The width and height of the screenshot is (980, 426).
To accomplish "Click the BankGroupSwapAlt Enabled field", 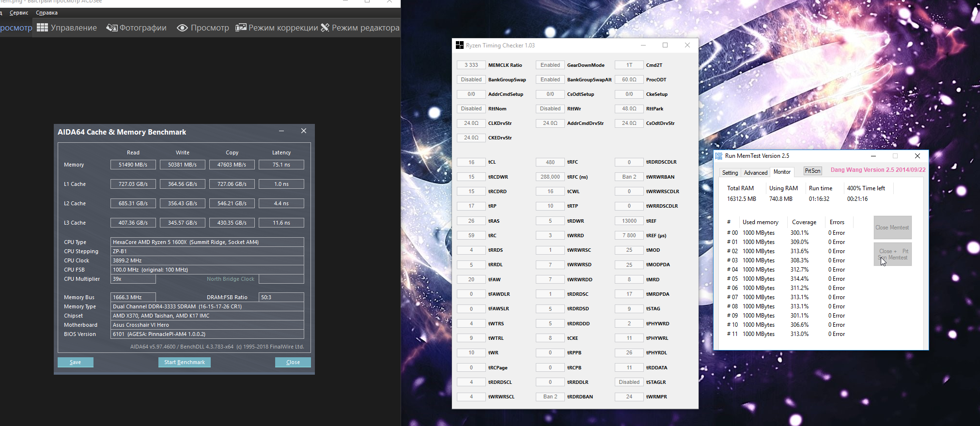I will pos(550,79).
